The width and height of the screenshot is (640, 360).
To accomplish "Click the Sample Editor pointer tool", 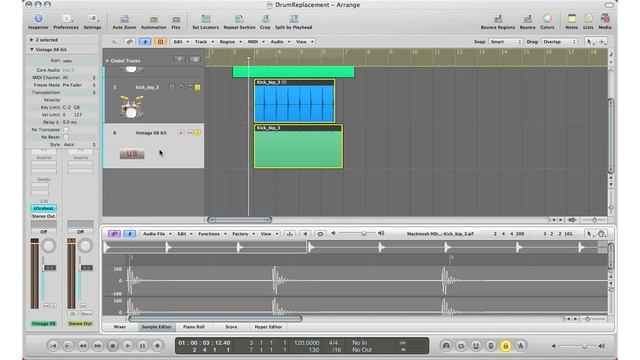I will (x=589, y=234).
